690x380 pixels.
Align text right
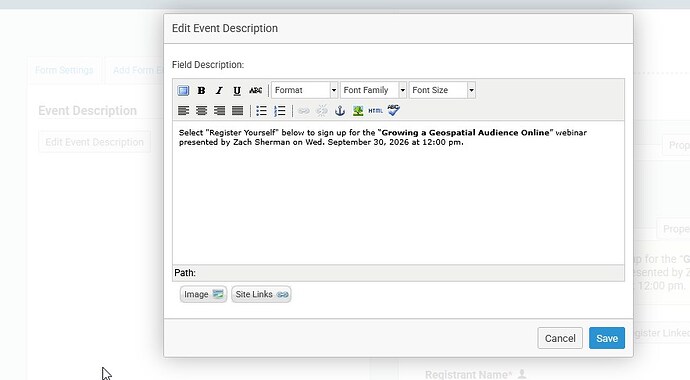219,111
